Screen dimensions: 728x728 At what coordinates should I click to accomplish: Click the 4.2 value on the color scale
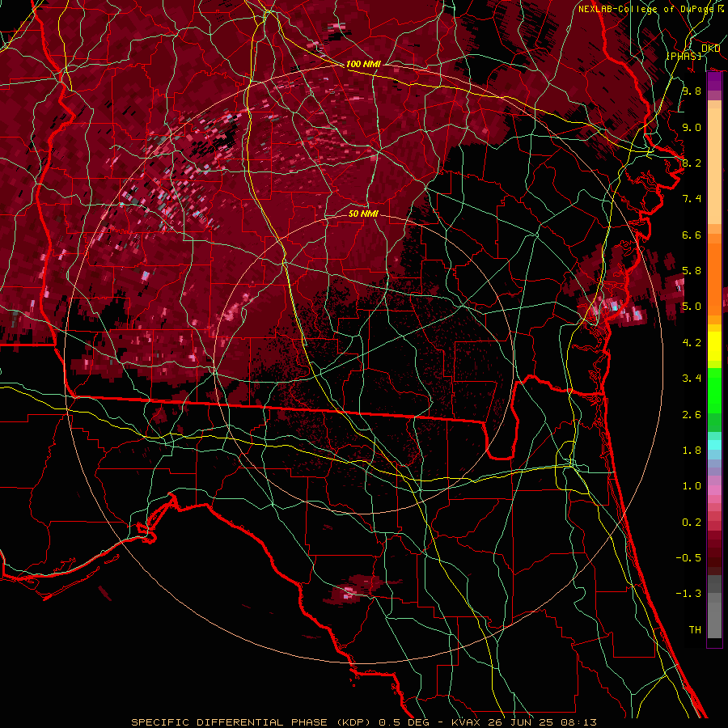[x=692, y=343]
